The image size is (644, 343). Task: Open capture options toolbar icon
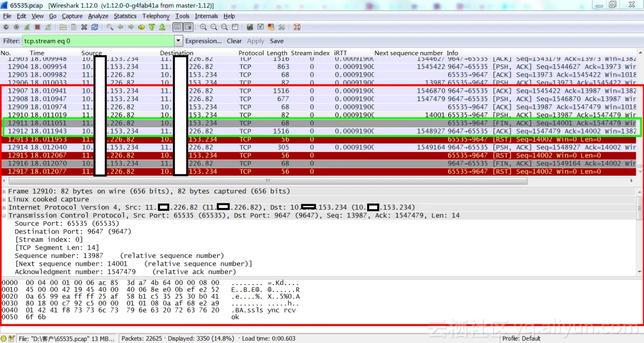[x=17, y=27]
